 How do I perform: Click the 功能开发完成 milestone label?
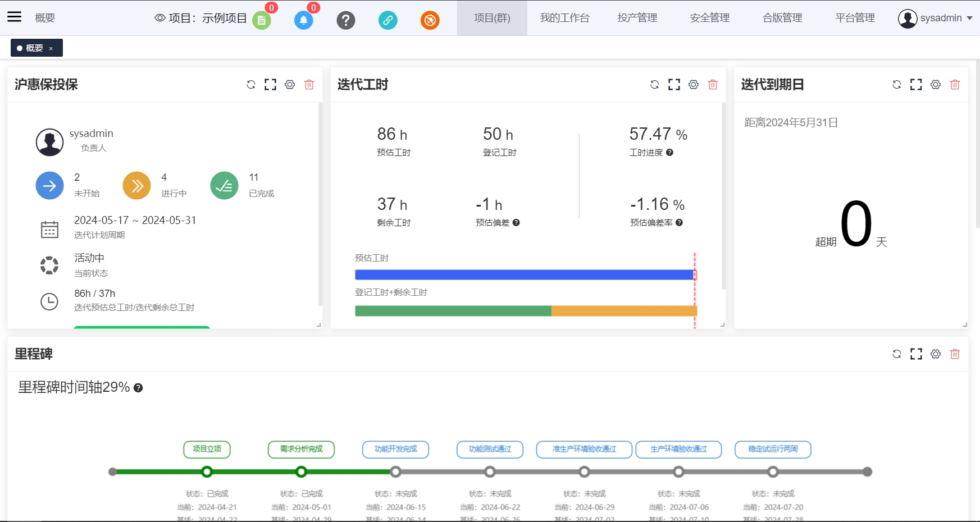395,449
